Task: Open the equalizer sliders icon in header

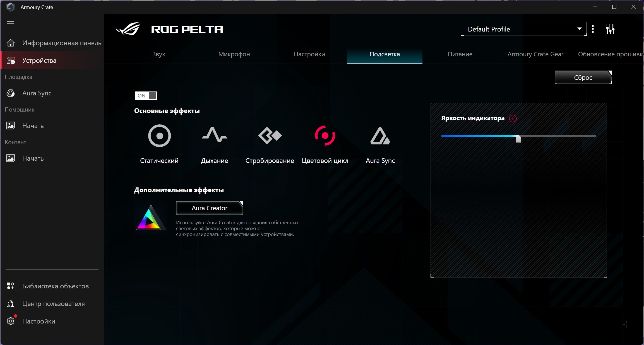Action: click(610, 29)
